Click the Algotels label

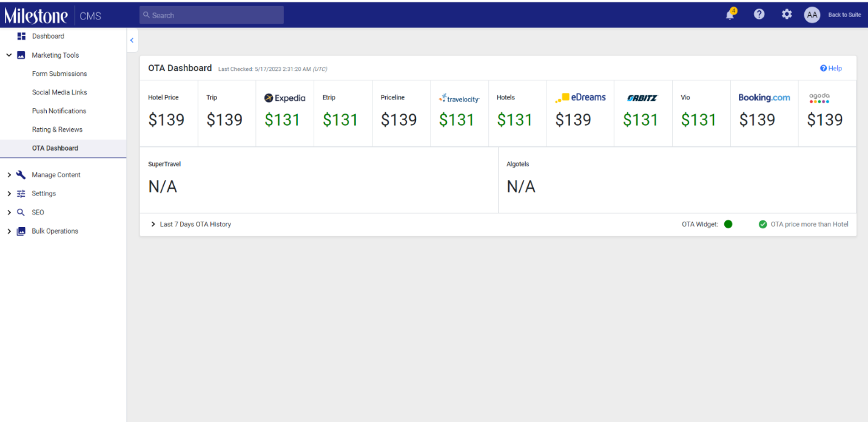pyautogui.click(x=518, y=164)
